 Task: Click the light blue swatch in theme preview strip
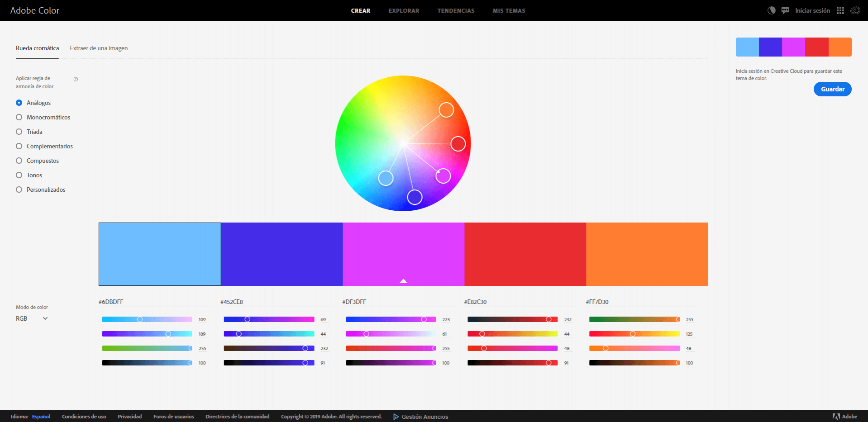click(x=747, y=47)
